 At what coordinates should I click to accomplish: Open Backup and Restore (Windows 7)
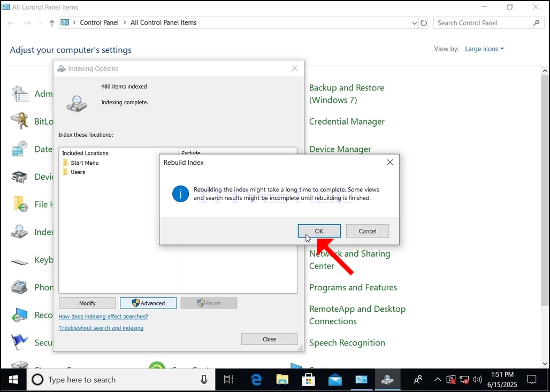347,94
